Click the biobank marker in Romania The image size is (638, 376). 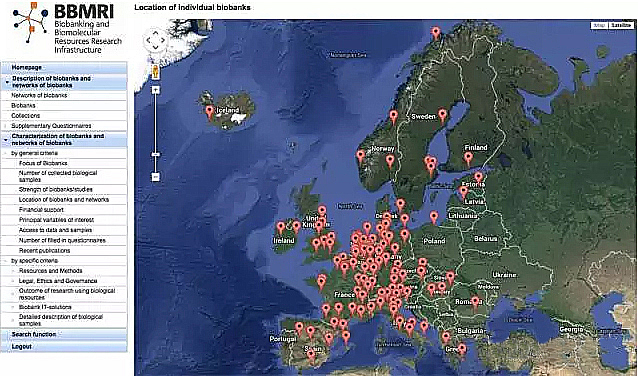[475, 302]
